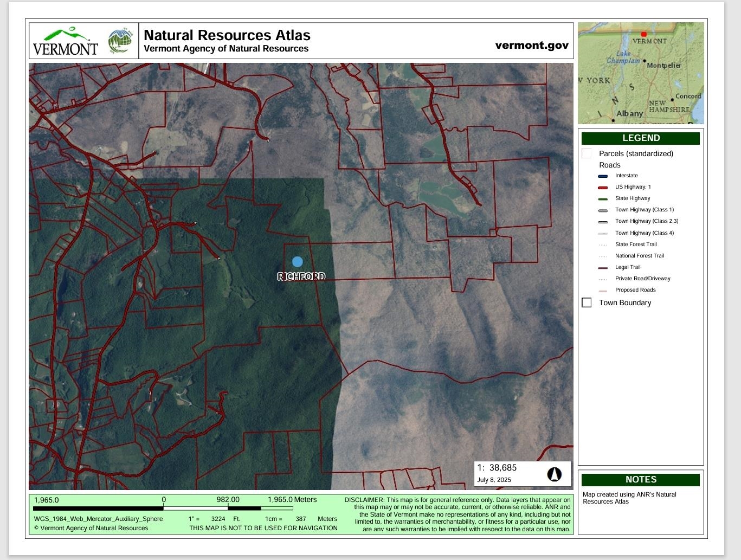Screen dimensions: 741x560
Task: Click the blue location marker dot
Action: pyautogui.click(x=297, y=262)
